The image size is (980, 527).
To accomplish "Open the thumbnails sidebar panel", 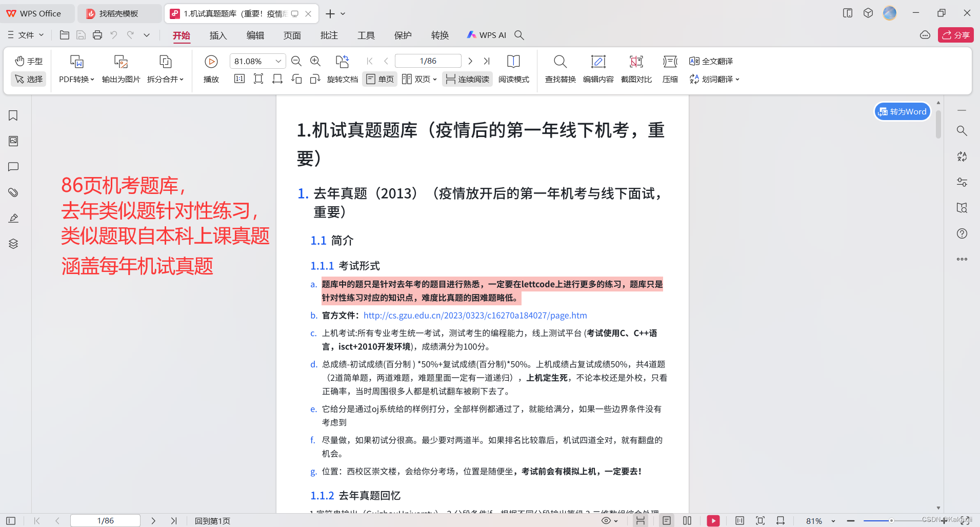I will point(13,141).
